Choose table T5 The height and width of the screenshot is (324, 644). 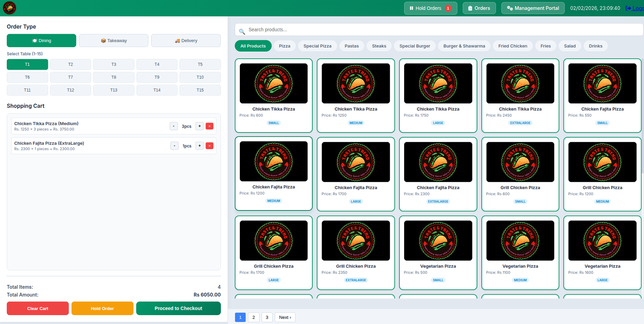click(x=200, y=64)
